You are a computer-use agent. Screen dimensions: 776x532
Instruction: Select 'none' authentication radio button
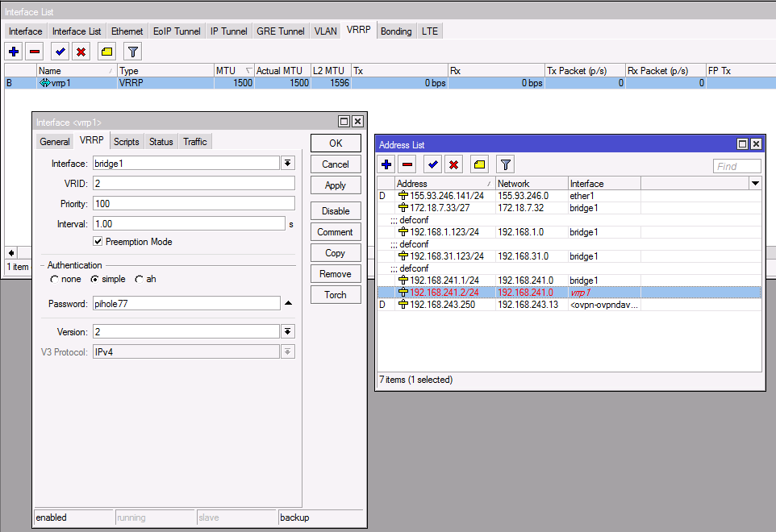click(x=54, y=280)
